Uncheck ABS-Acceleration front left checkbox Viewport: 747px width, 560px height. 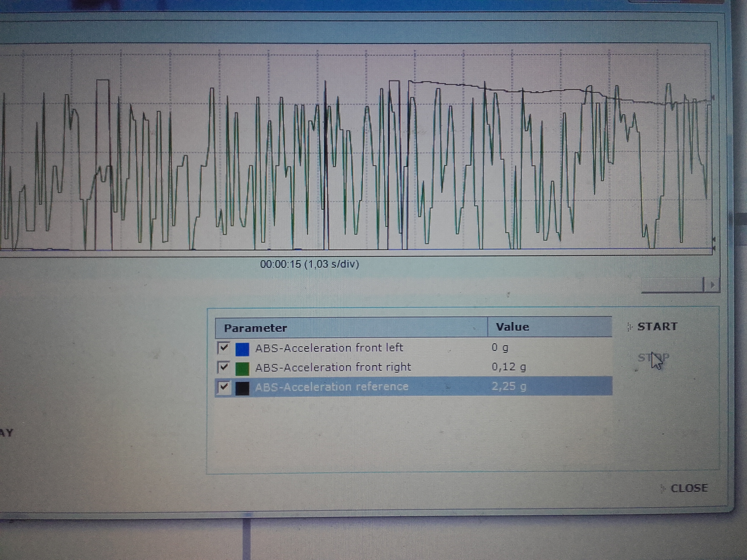[x=224, y=348]
